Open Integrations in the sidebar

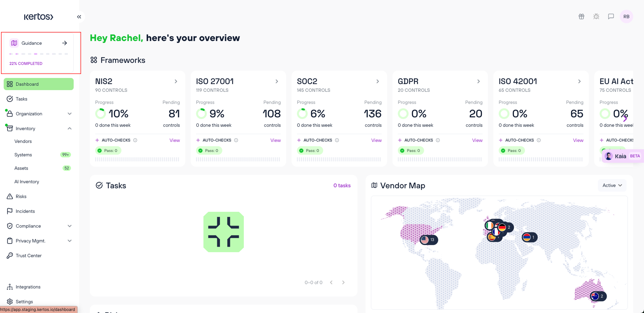[x=39, y=287]
